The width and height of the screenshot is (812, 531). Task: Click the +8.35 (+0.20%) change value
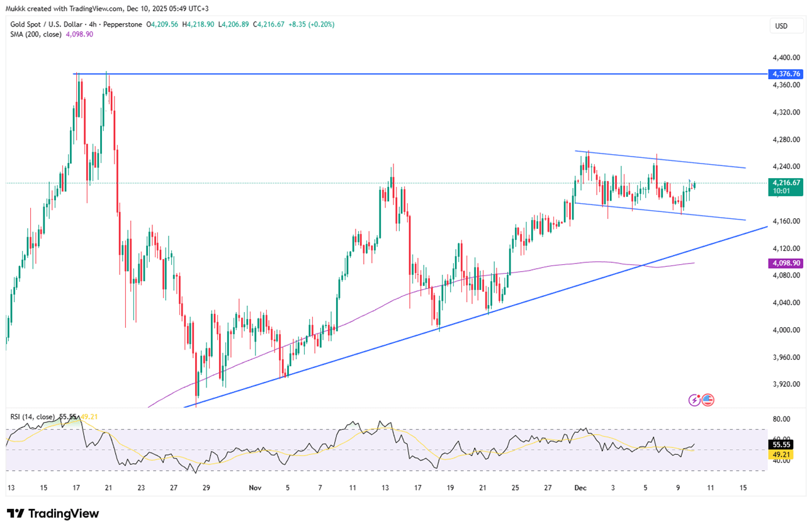coord(310,25)
